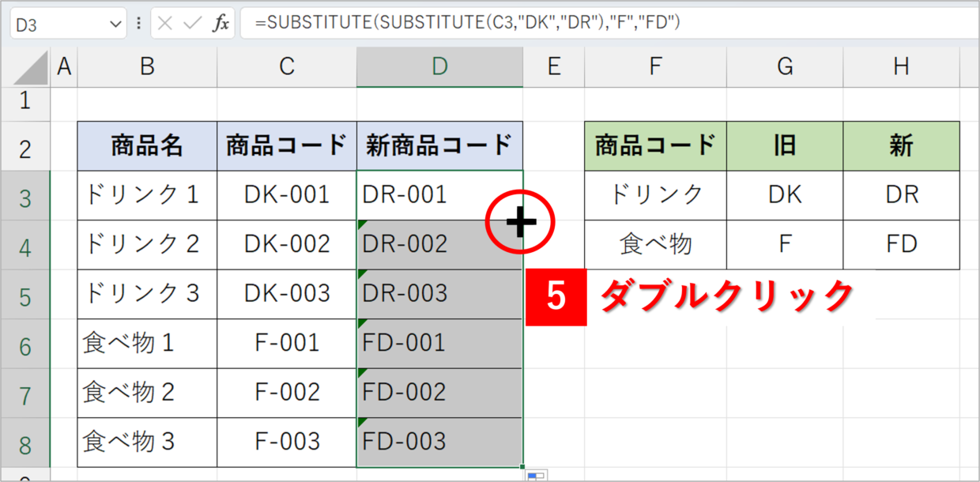Click cell DR-002
The image size is (980, 482).
(x=439, y=246)
